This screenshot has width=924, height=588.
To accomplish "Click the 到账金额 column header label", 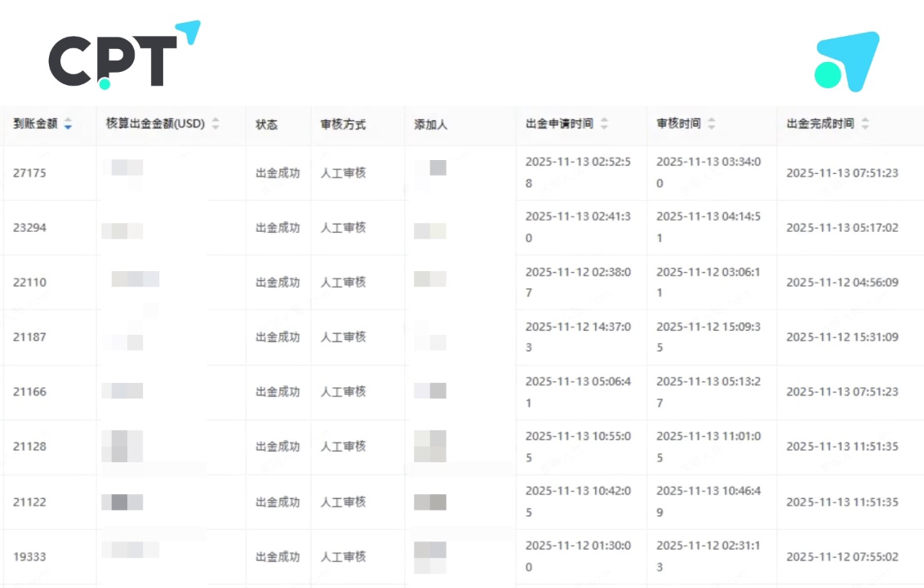I will point(35,123).
